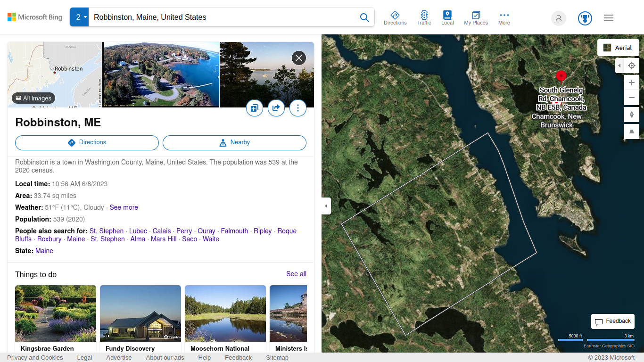Click the red map pin
The width and height of the screenshot is (644, 362).
(561, 76)
